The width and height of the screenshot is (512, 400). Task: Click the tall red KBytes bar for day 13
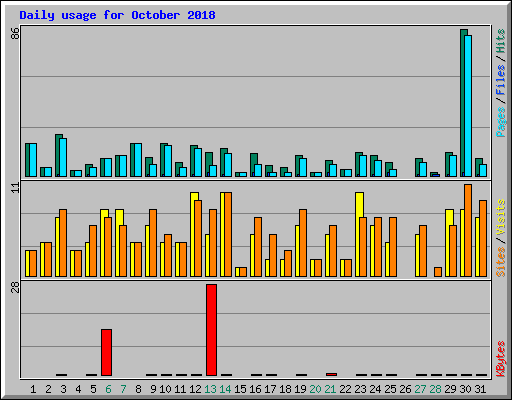[211, 330]
